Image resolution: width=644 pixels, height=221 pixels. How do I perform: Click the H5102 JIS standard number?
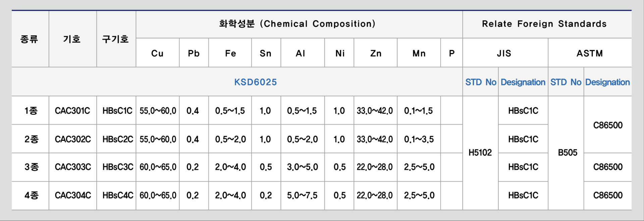click(480, 152)
